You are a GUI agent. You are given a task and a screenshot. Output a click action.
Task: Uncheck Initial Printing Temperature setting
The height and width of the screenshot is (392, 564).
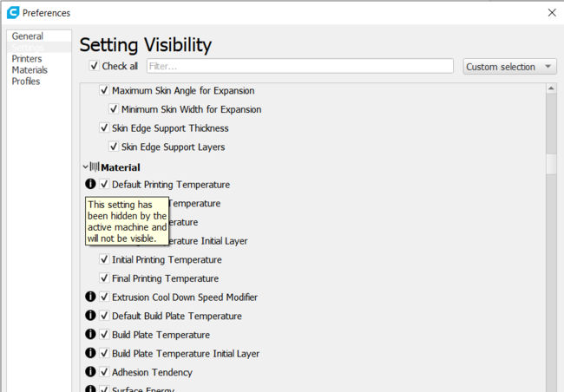[x=104, y=259]
